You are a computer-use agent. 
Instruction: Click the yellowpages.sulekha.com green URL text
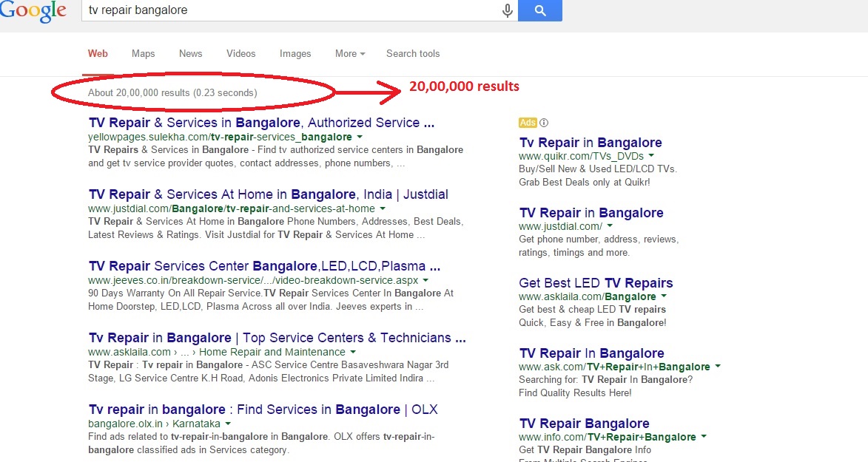click(x=220, y=137)
